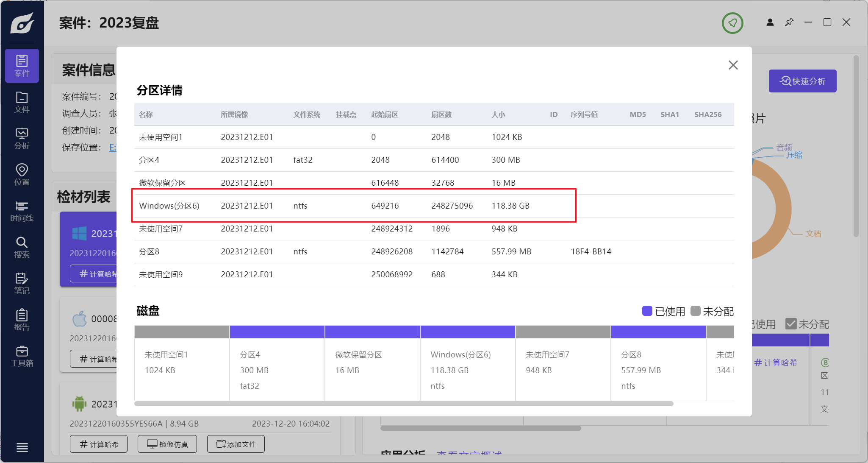Select the 分区8 table row
This screenshot has width=868, height=463.
434,251
